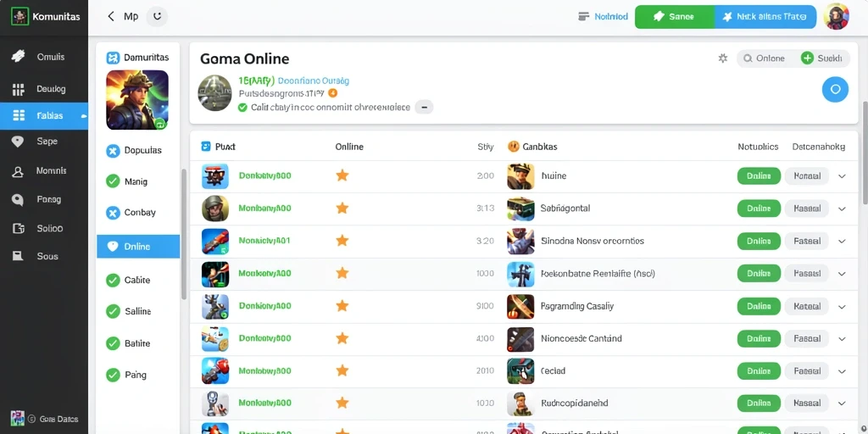Click the star in Ituiine row
This screenshot has width=868, height=434.
[342, 175]
